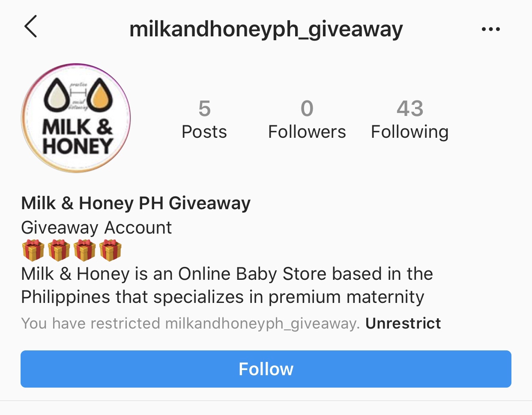Tap the third gift box emoji
This screenshot has height=415, width=532.
tap(84, 250)
